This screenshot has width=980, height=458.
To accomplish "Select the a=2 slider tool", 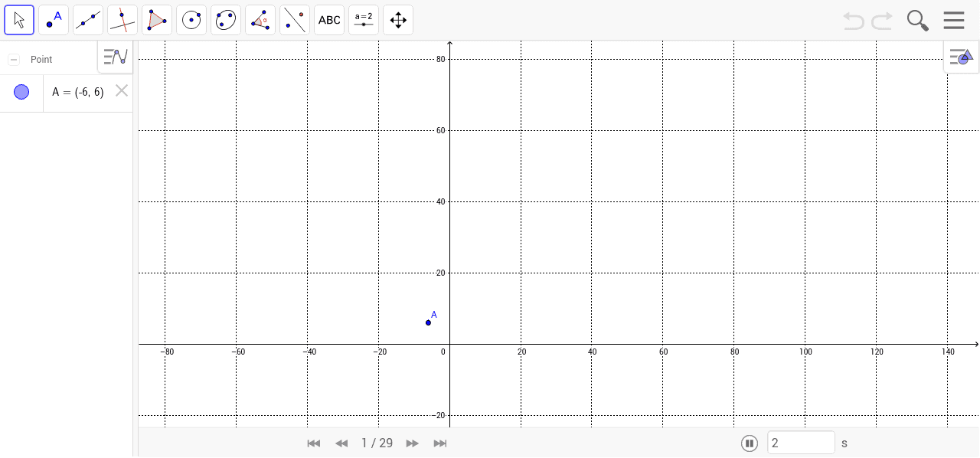I will [x=364, y=20].
